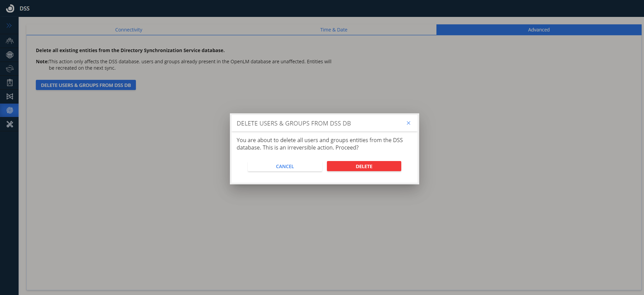The width and height of the screenshot is (644, 295).
Task: Expand the sidebar with double-chevron arrow
Action: (9, 26)
